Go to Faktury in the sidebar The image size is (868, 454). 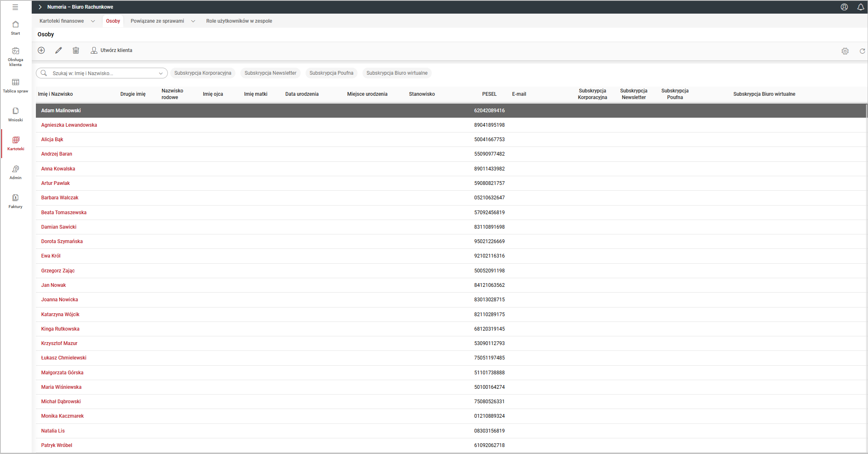16,201
